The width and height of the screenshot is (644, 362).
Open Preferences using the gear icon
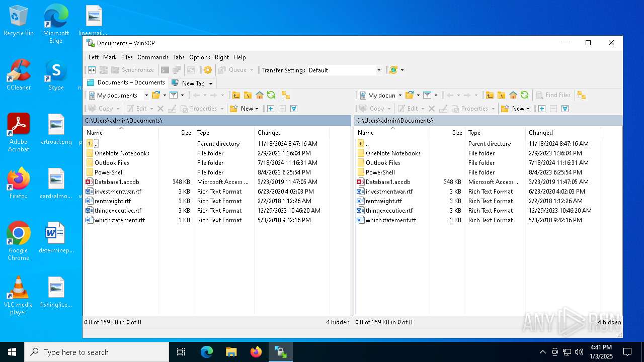tap(207, 70)
